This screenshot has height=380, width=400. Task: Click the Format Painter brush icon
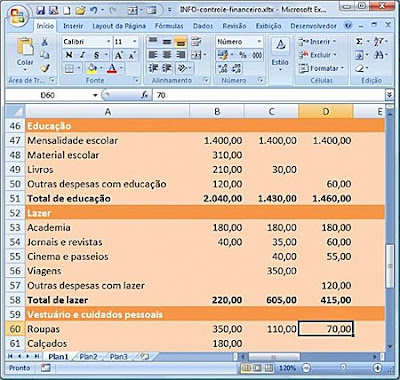45,68
